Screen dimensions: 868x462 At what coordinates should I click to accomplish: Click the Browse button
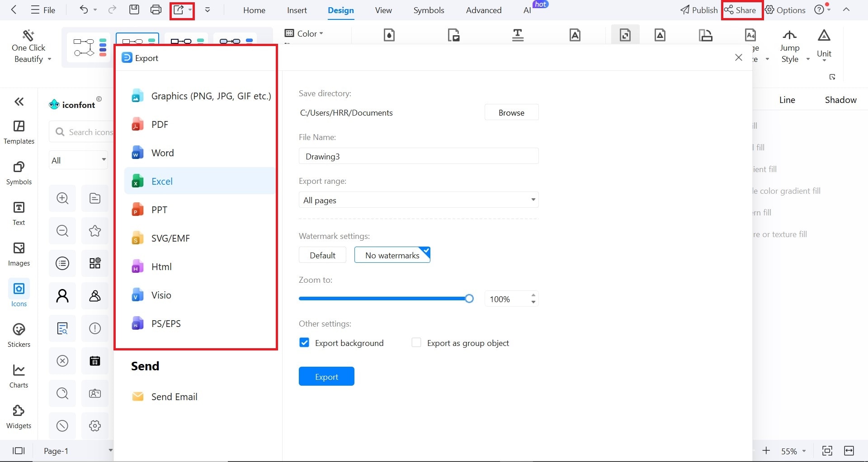click(511, 112)
